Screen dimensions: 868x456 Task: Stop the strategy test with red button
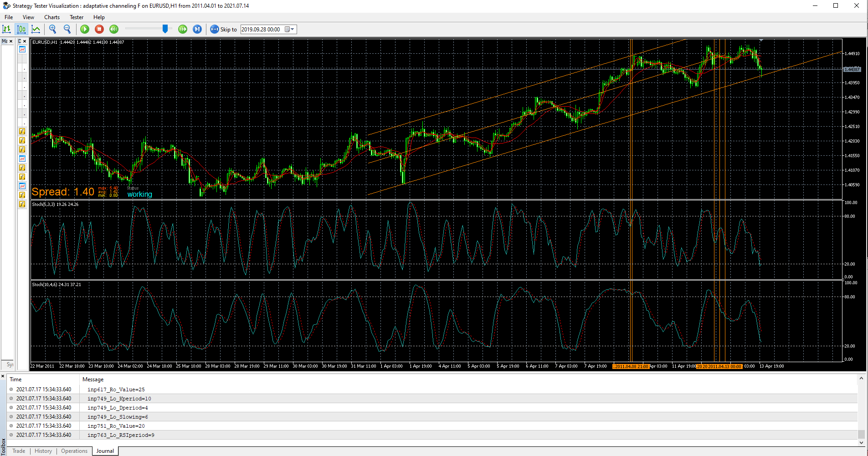coord(99,29)
